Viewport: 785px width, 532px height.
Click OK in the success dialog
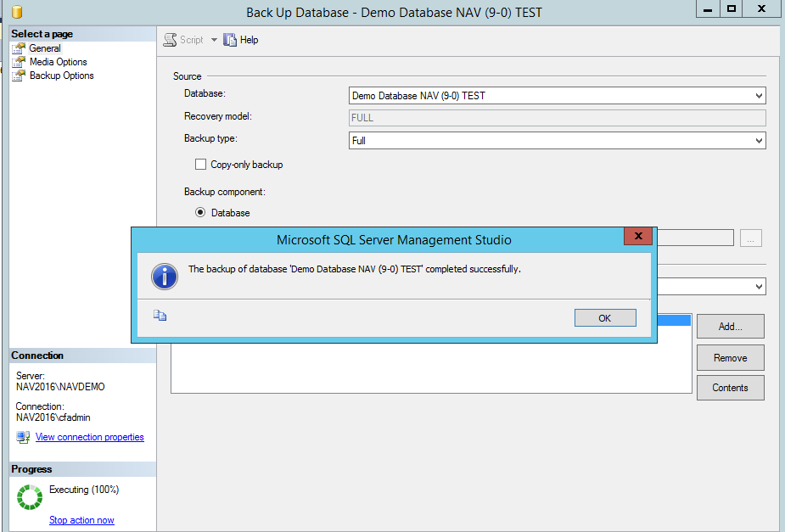605,318
